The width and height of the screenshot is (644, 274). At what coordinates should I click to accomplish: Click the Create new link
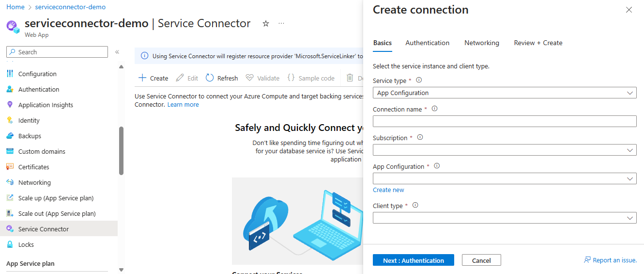[388, 190]
